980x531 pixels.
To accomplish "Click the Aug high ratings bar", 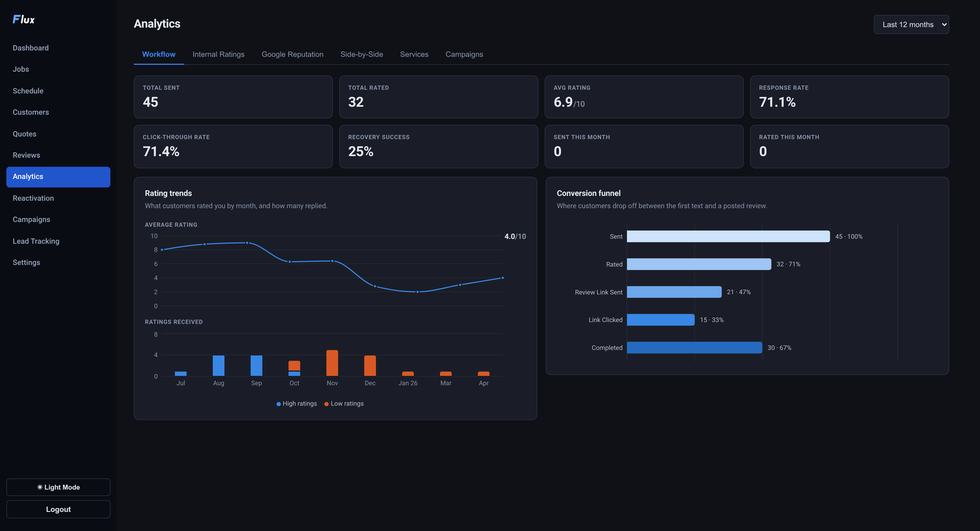I will pyautogui.click(x=219, y=366).
